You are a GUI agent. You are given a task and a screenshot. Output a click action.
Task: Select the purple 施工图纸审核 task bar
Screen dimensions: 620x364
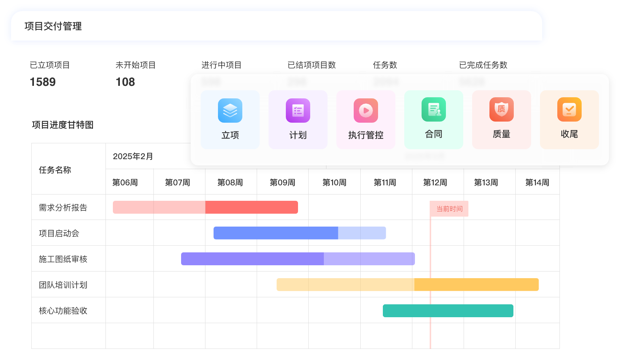point(298,259)
